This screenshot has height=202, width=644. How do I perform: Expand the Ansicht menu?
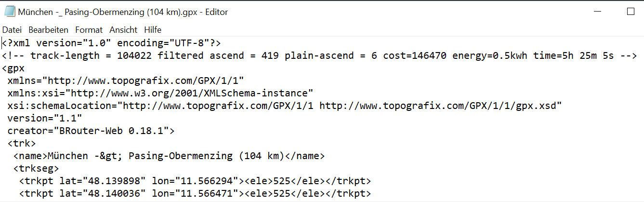click(123, 29)
